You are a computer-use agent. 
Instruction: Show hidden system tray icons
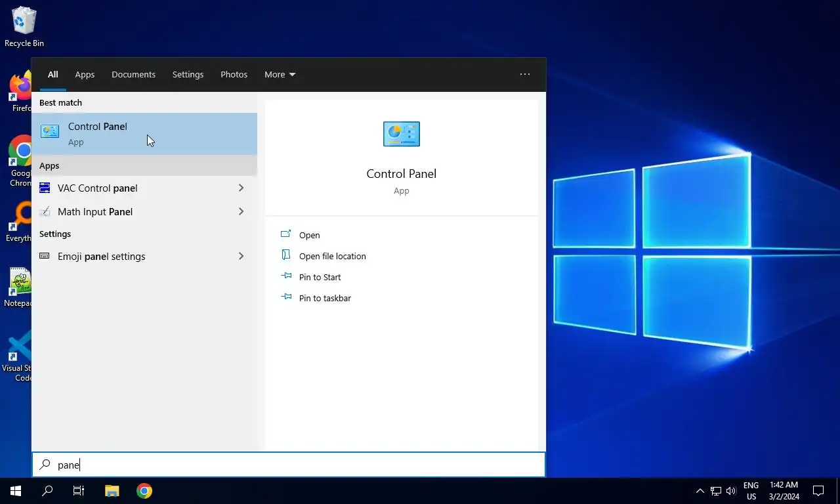pos(700,491)
